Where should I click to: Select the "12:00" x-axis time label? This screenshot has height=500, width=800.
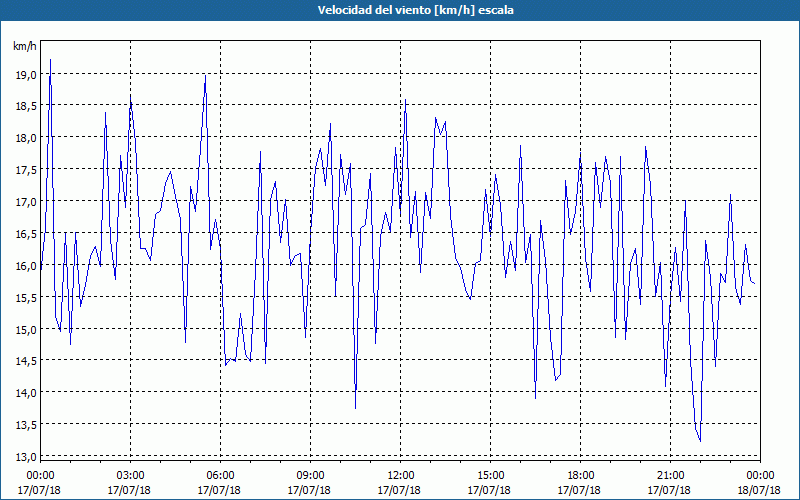pyautogui.click(x=401, y=476)
